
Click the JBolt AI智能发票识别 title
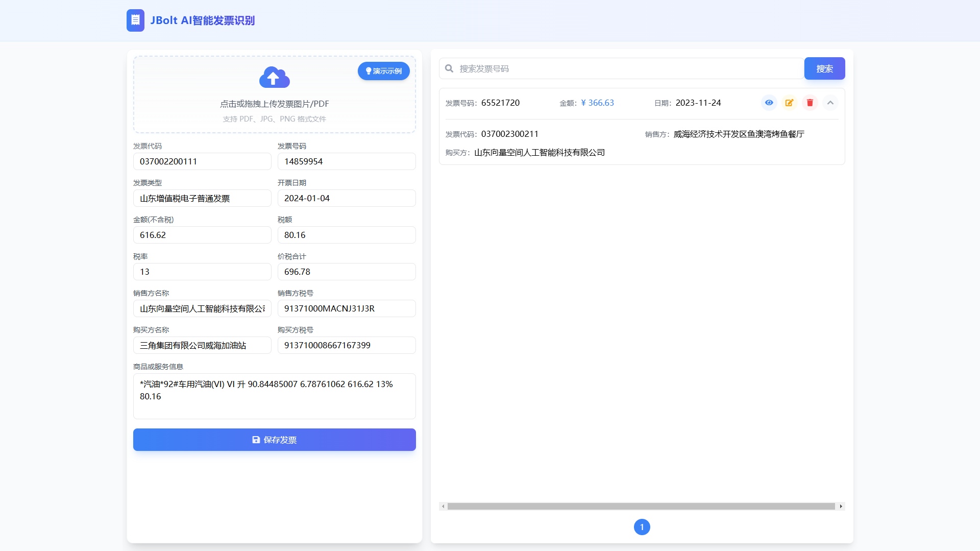pos(203,20)
